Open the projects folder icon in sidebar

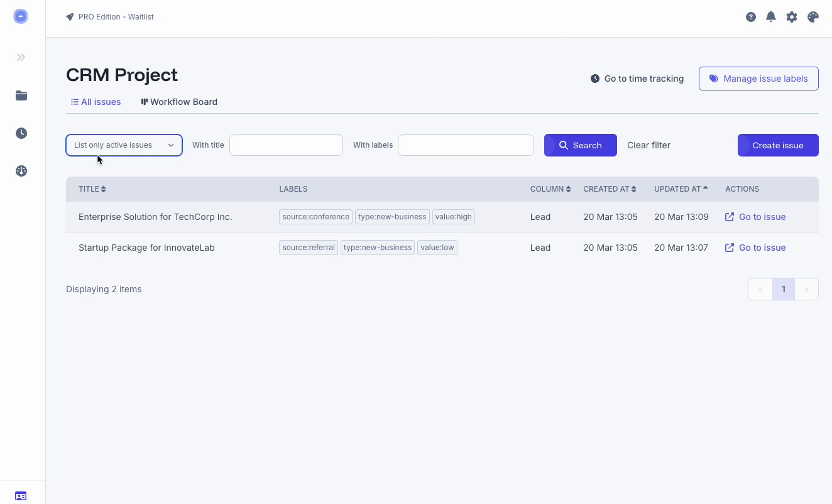click(21, 96)
